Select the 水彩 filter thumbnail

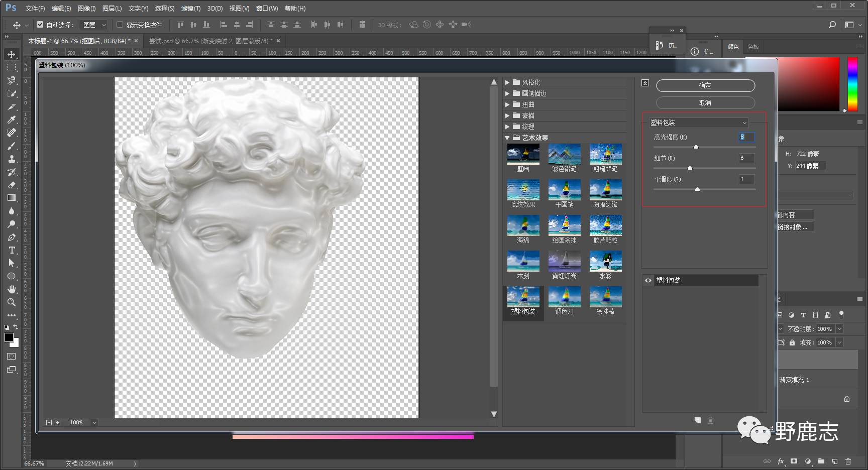tap(605, 262)
